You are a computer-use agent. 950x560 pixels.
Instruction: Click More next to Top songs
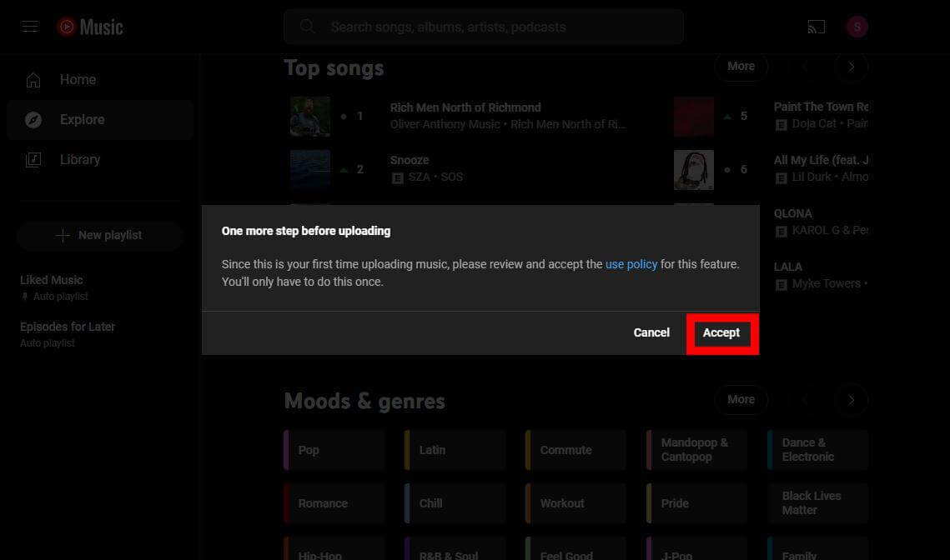pos(741,66)
